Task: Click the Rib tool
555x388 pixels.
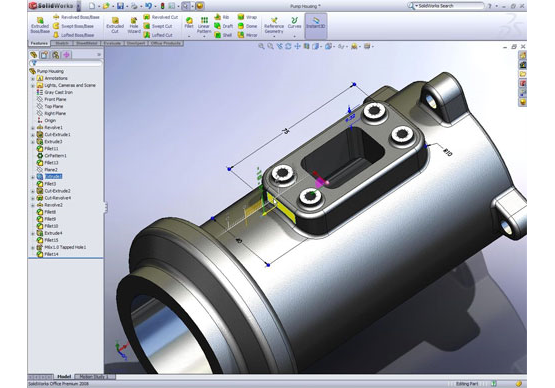Action: click(222, 17)
